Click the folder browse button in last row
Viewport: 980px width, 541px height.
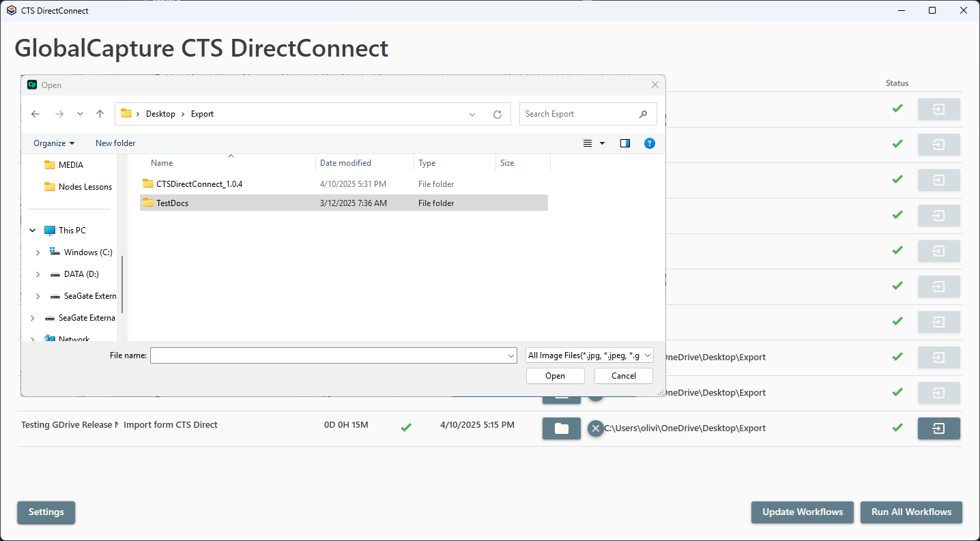point(561,428)
